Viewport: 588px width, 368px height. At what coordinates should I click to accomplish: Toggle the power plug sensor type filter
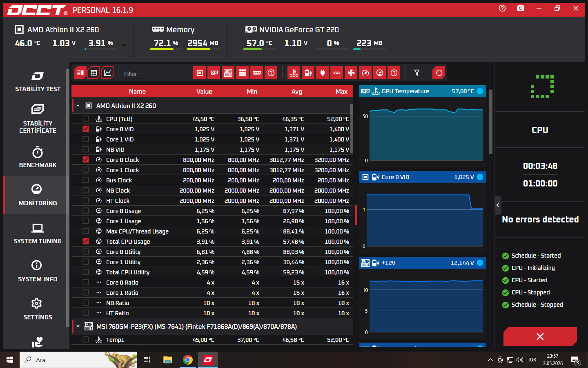tap(323, 73)
